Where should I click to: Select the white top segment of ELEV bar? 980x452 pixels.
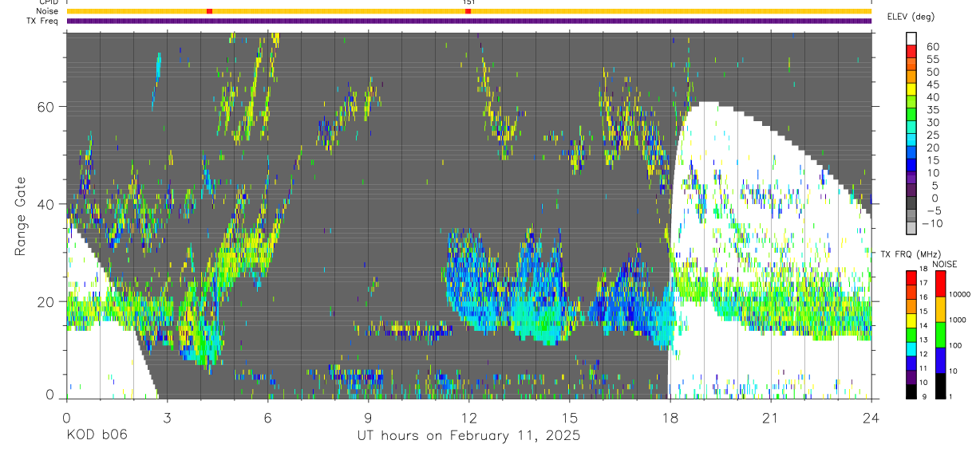click(911, 37)
